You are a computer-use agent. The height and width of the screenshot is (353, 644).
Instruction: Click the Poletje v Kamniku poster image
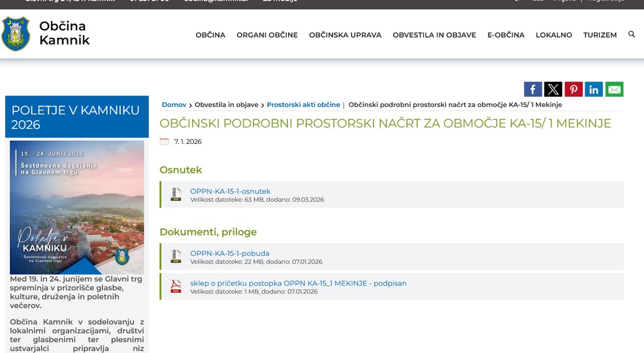[77, 207]
